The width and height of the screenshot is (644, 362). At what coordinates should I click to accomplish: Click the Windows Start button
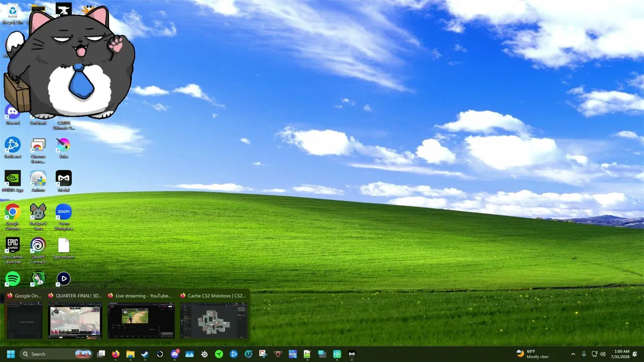click(11, 354)
